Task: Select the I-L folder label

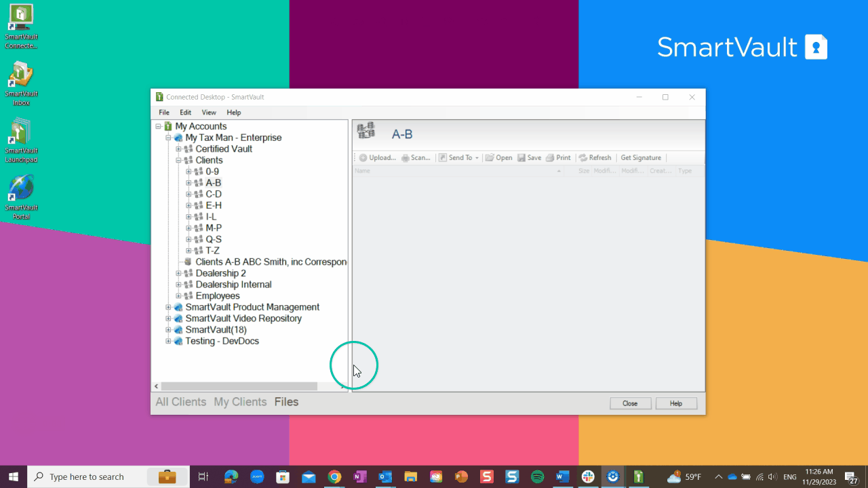Action: click(211, 217)
